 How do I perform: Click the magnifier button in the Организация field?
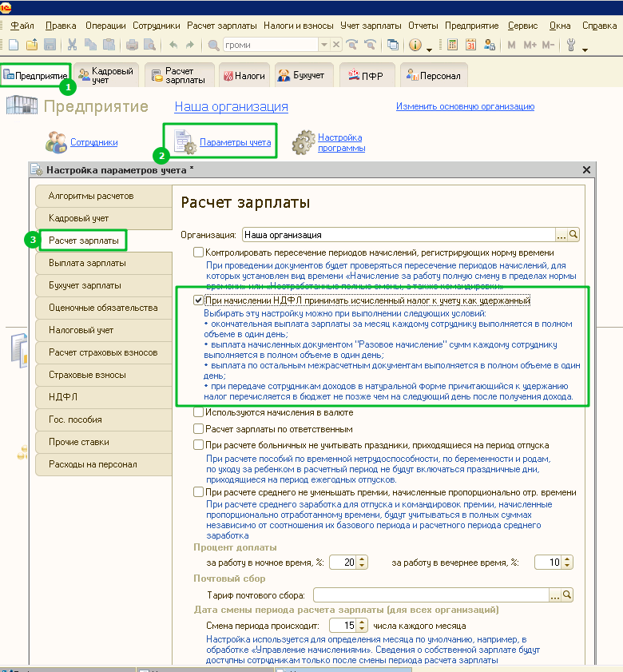[573, 234]
